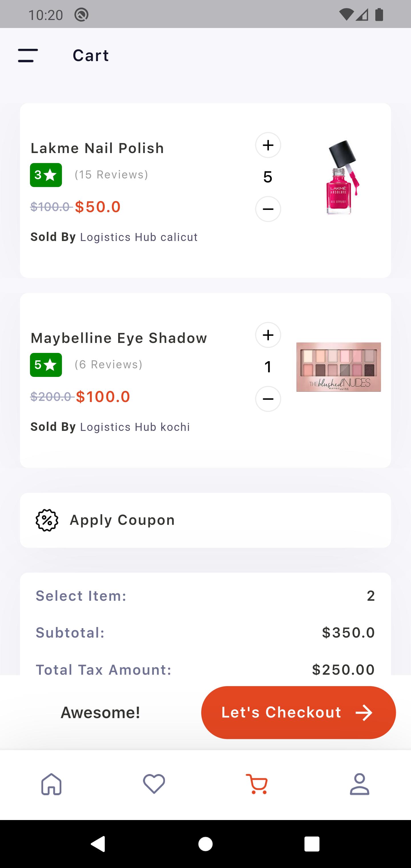
Task: Tap the Android home circle button
Action: pyautogui.click(x=205, y=844)
